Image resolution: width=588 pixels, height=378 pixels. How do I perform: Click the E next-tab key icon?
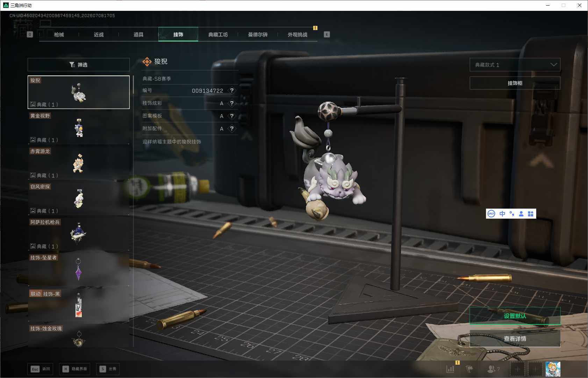[x=327, y=35]
